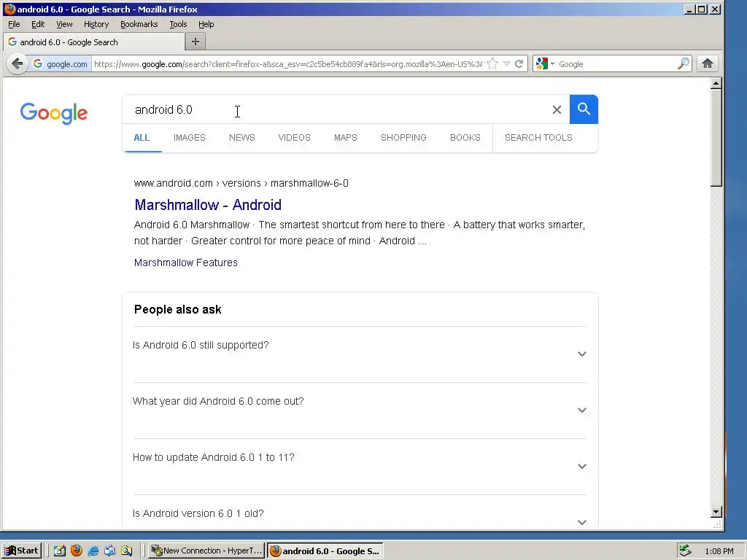Open the 'Marshmallow - Android' result link
The image size is (747, 560).
point(208,205)
